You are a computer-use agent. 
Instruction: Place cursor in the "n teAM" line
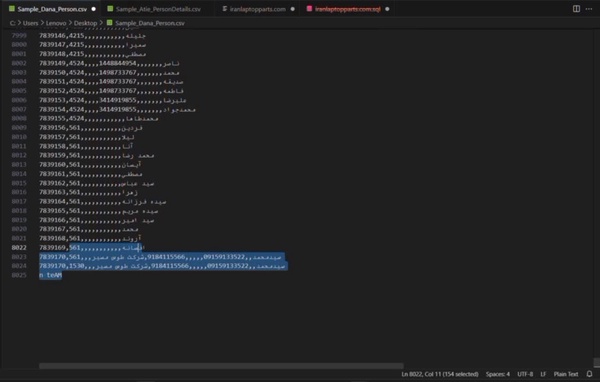point(51,275)
